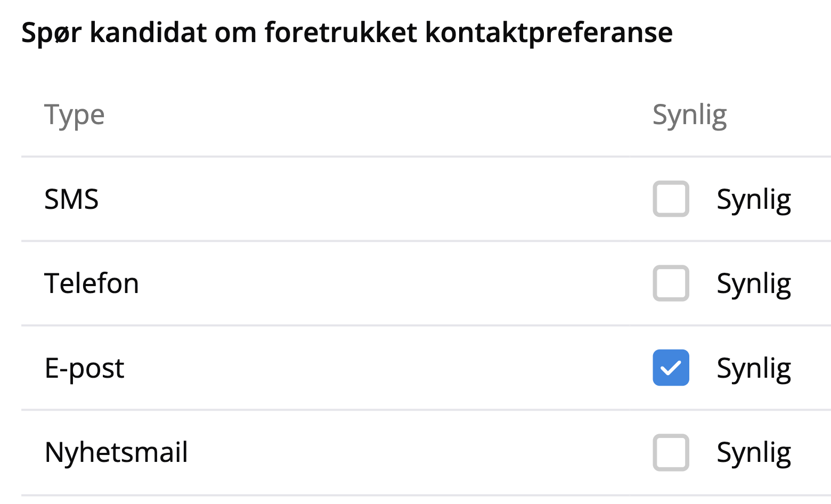Click empty middle area of table header row
This screenshot has width=831, height=504.
373,115
